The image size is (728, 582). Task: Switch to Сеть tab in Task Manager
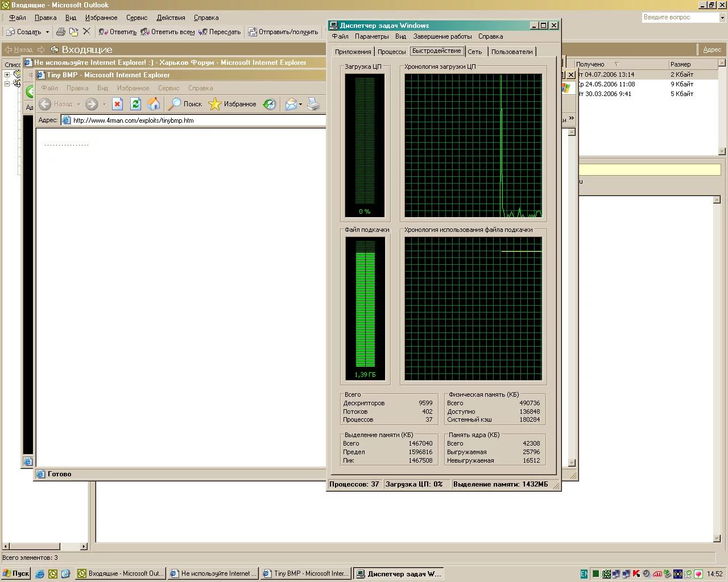click(475, 52)
